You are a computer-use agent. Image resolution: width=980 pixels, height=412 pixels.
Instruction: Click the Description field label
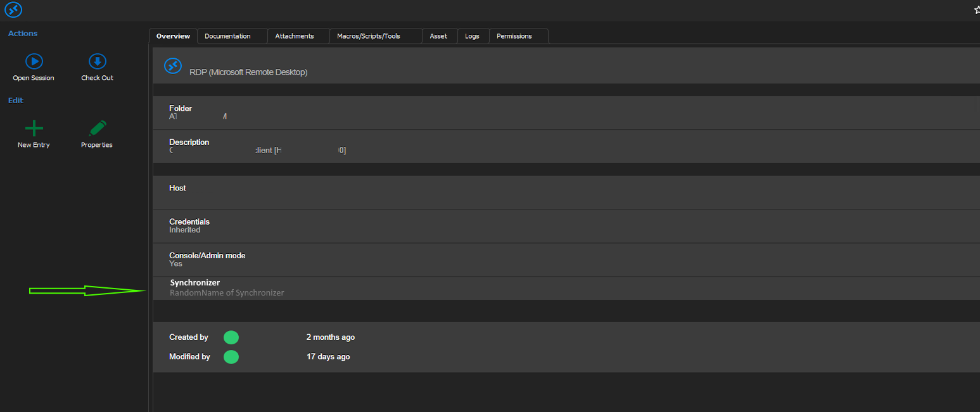(x=189, y=142)
